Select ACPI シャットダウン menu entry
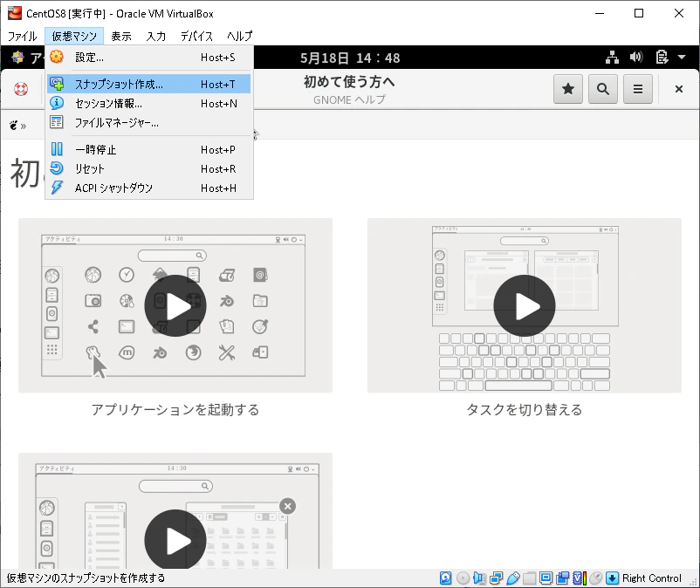This screenshot has width=700, height=588. [x=149, y=188]
